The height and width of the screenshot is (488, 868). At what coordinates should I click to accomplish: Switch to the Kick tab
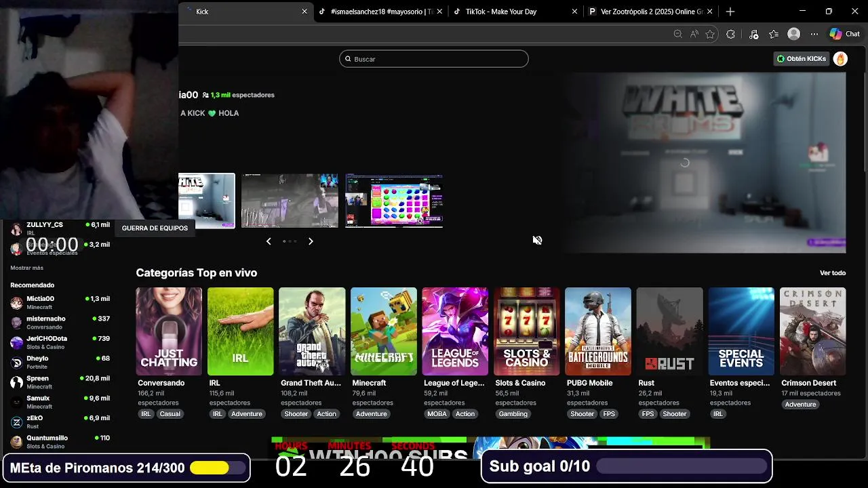[246, 12]
